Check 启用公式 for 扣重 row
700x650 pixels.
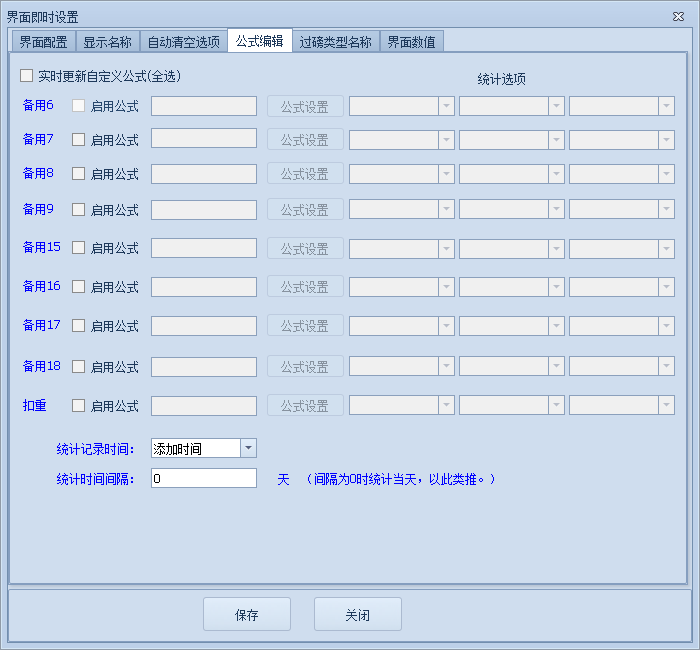point(79,405)
